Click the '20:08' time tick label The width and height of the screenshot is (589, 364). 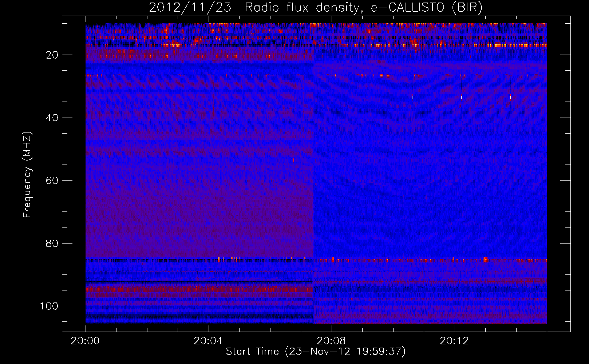(331, 341)
